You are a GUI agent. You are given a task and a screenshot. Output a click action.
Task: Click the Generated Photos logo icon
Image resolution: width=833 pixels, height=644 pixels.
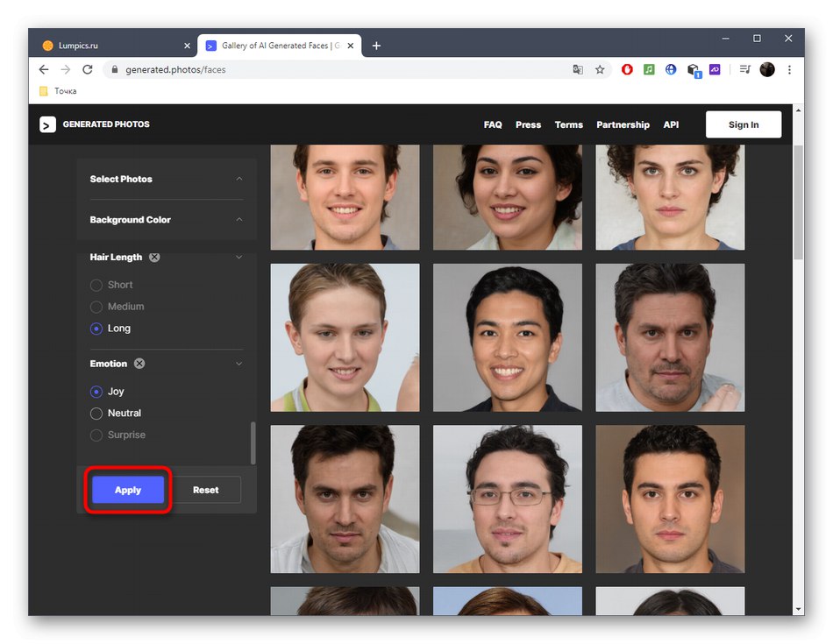click(47, 124)
